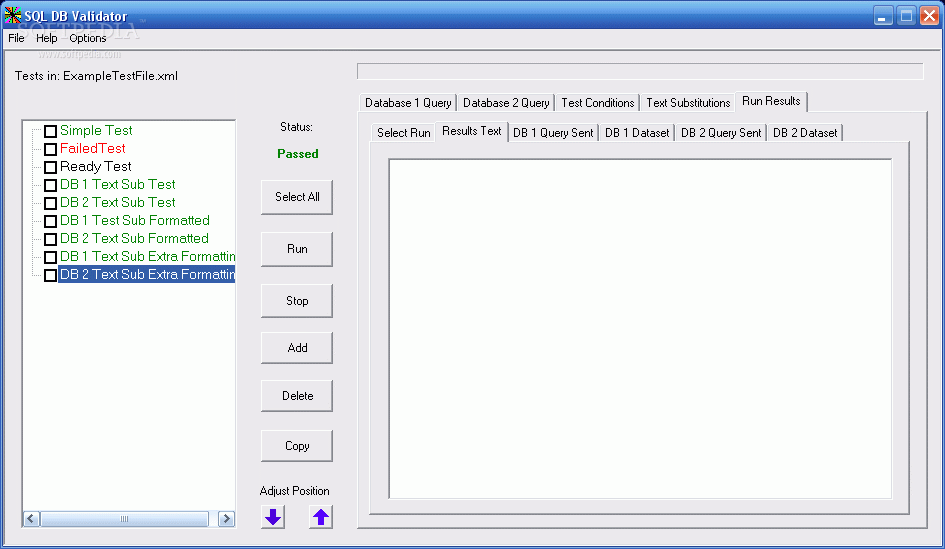This screenshot has height=549, width=945.
Task: Click the SQL DB Validator title bar icon
Action: (12, 15)
